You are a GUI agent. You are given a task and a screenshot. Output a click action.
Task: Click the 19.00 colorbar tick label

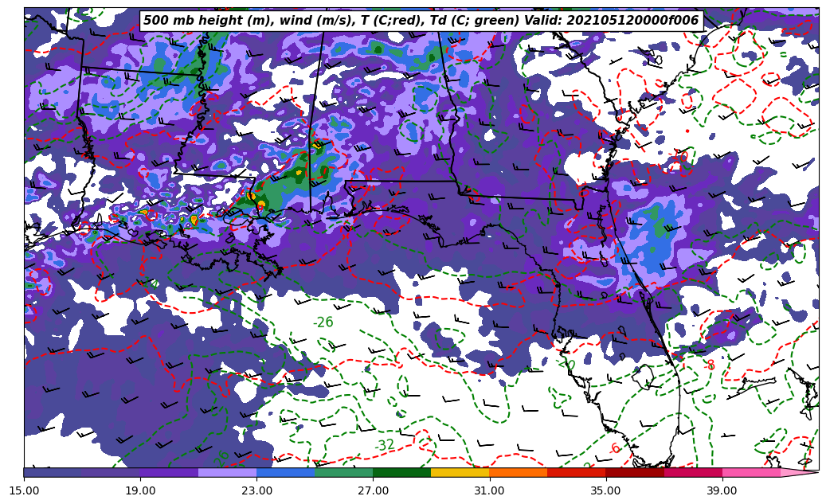tap(140, 490)
